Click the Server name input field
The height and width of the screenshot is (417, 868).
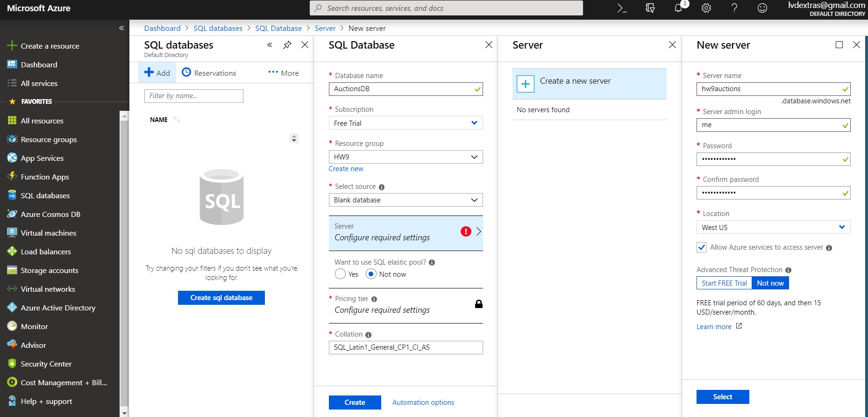coord(768,89)
